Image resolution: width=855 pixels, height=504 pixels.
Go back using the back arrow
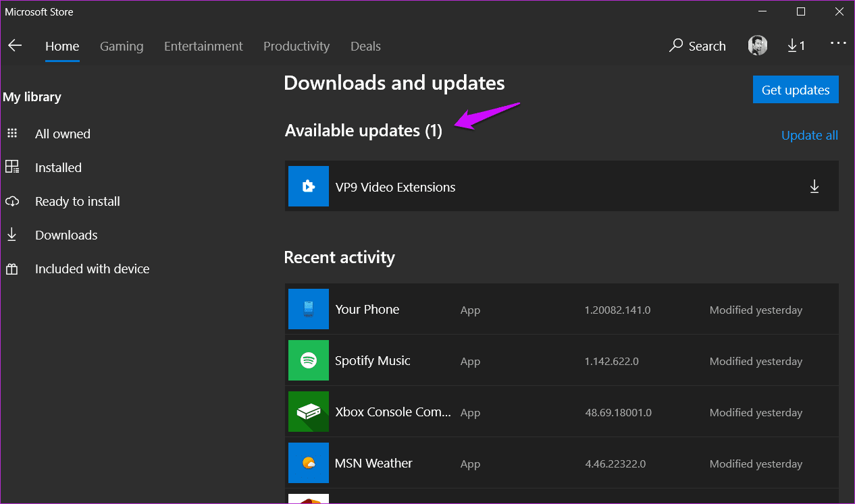tap(15, 46)
